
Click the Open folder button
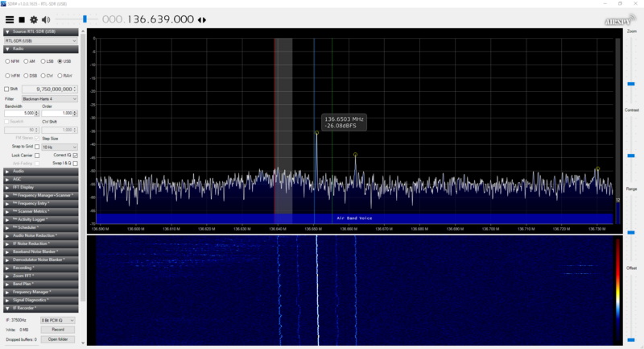click(x=57, y=339)
